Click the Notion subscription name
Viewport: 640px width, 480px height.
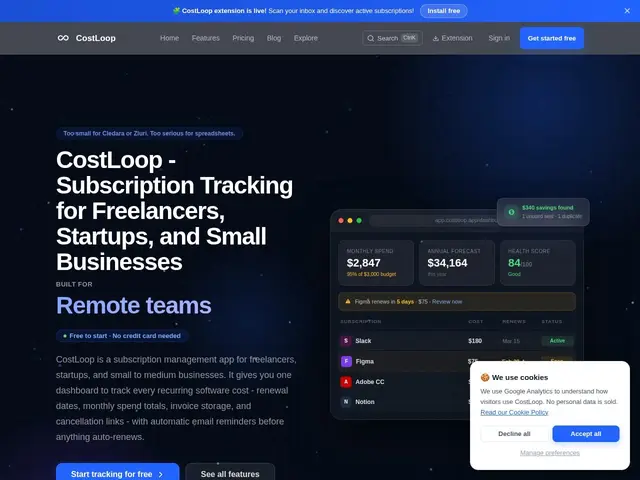click(365, 402)
